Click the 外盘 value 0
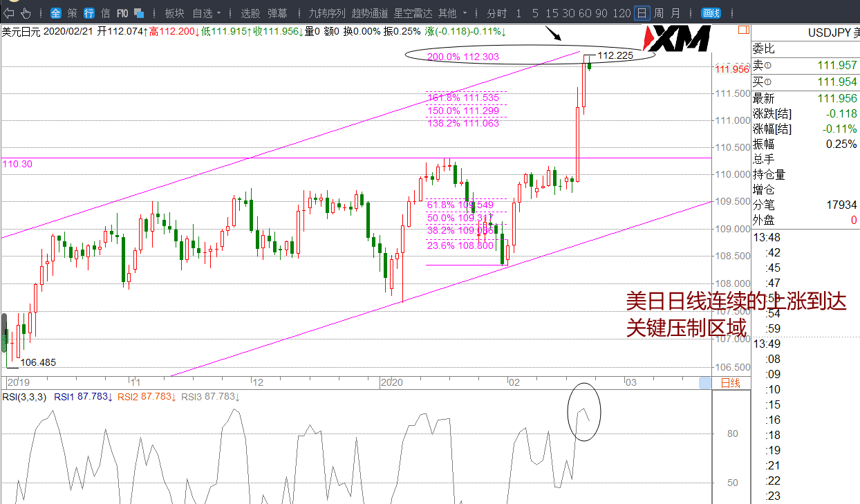 pyautogui.click(x=854, y=221)
